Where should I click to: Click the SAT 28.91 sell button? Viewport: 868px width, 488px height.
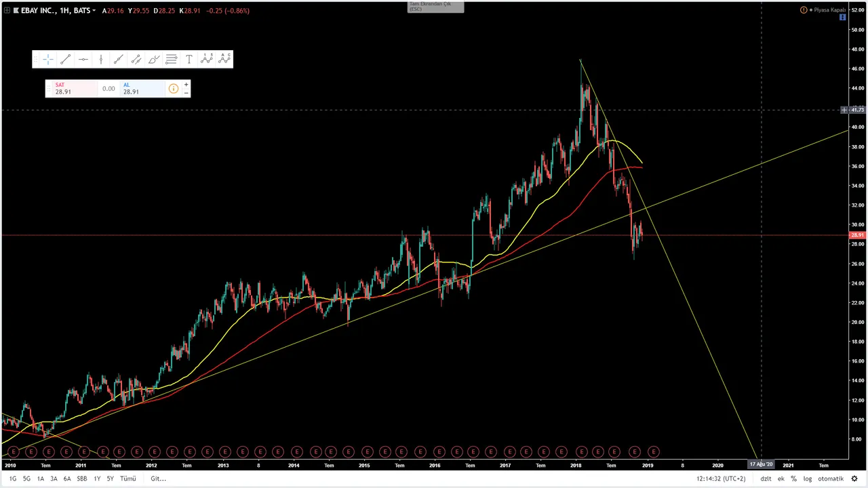pyautogui.click(x=75, y=89)
